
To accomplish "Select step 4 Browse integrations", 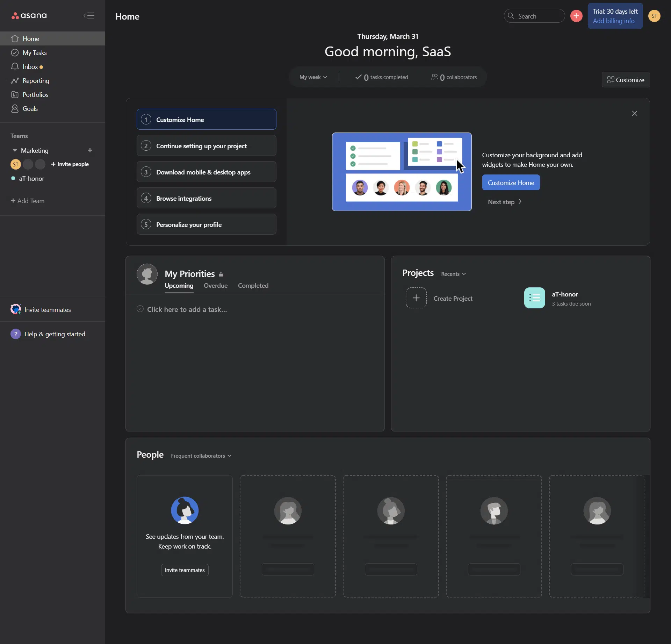I will coord(206,198).
